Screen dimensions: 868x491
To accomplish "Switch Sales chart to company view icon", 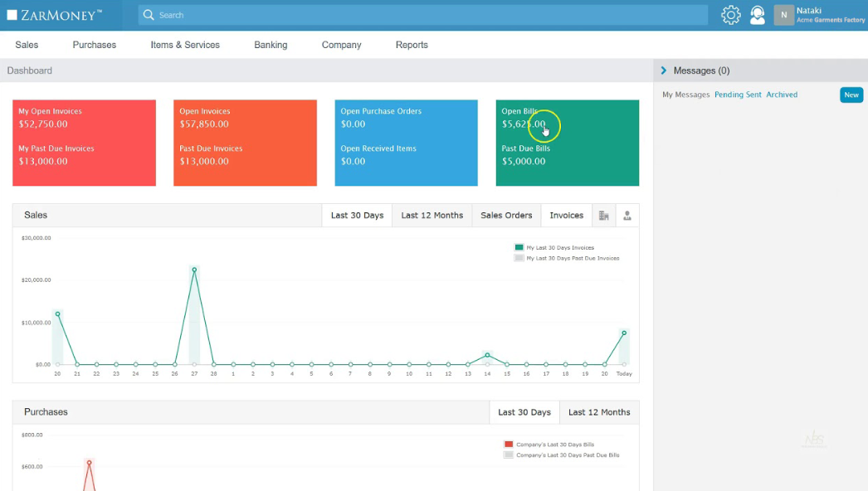I will [603, 216].
